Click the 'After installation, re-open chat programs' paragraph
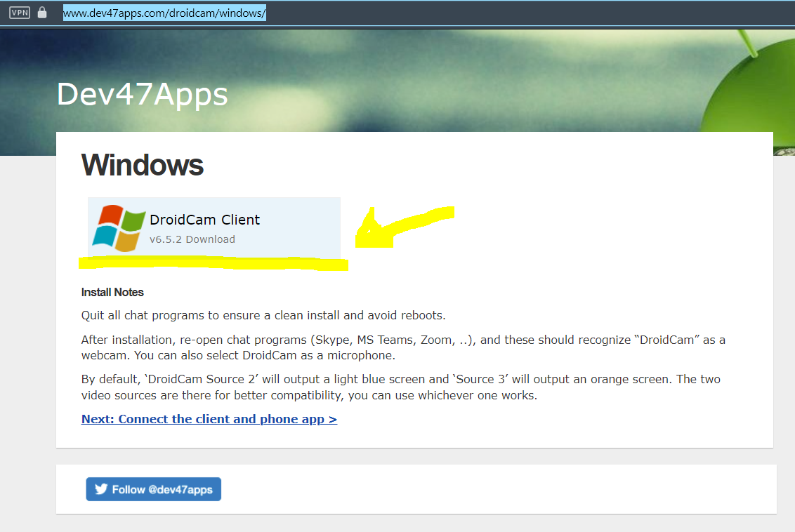This screenshot has width=795, height=532. point(403,347)
